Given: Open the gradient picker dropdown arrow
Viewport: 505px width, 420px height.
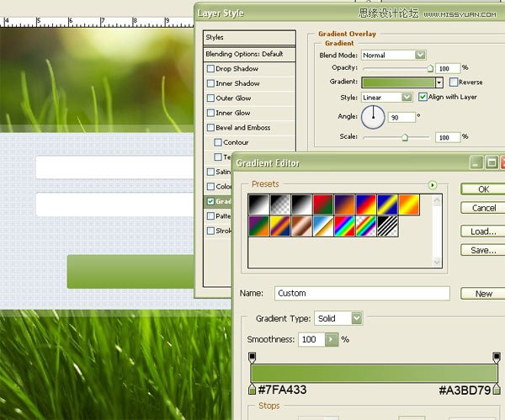Looking at the screenshot, I should coord(439,82).
